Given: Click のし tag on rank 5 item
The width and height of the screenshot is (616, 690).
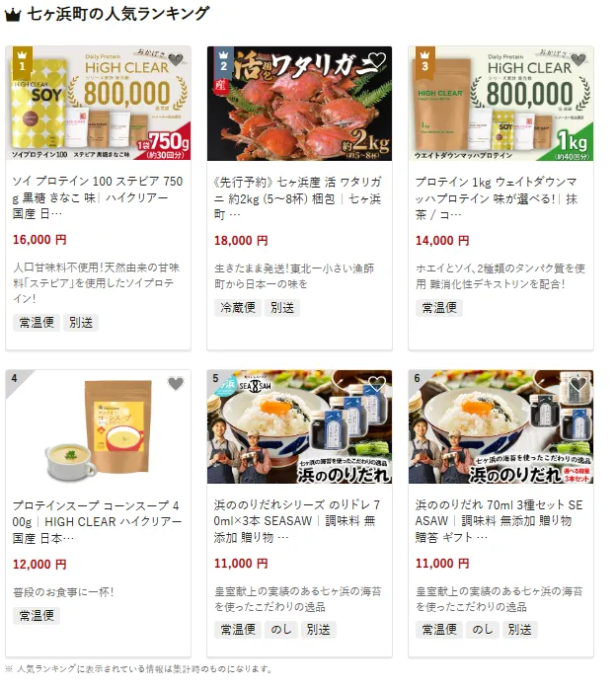Looking at the screenshot, I should [x=281, y=630].
